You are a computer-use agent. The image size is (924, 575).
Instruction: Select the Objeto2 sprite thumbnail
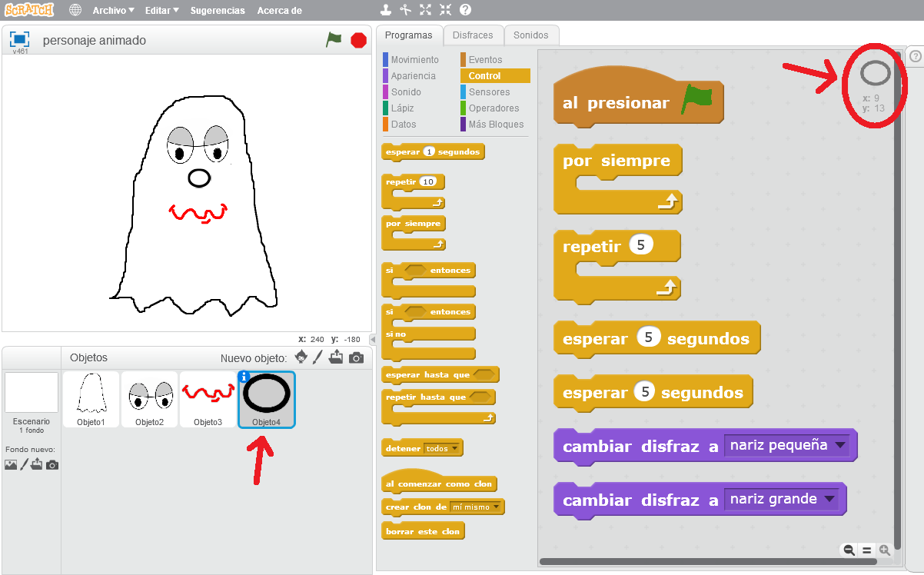tap(149, 398)
